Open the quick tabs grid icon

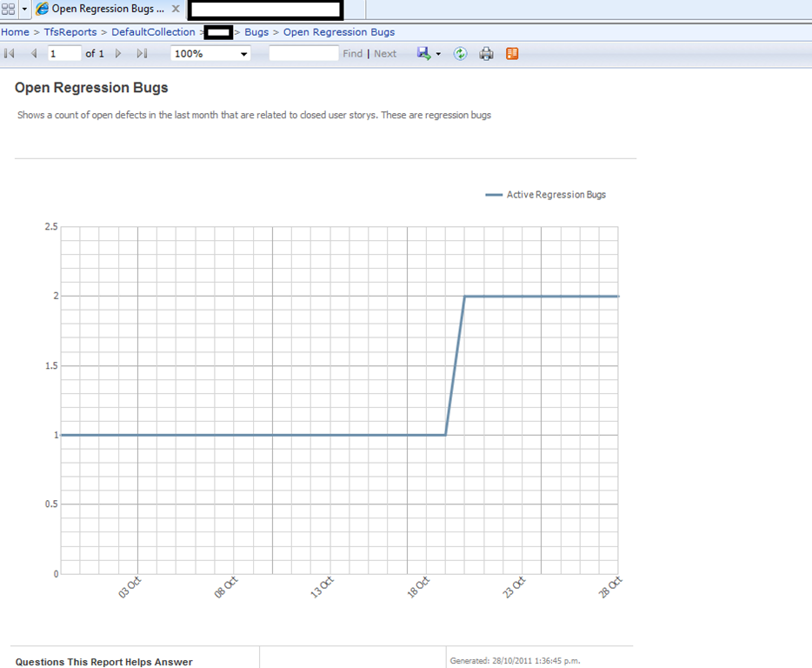(9, 9)
